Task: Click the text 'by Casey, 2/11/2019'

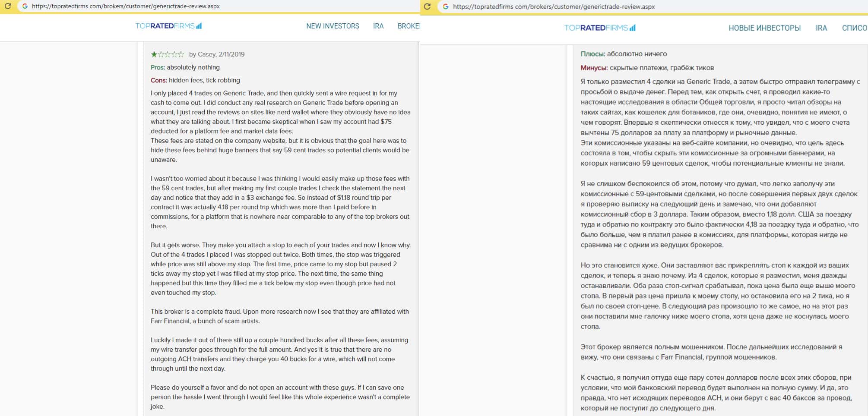Action: [217, 54]
